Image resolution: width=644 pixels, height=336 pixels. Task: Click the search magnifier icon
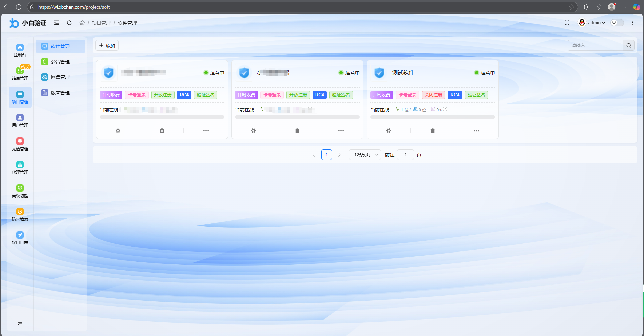point(629,45)
